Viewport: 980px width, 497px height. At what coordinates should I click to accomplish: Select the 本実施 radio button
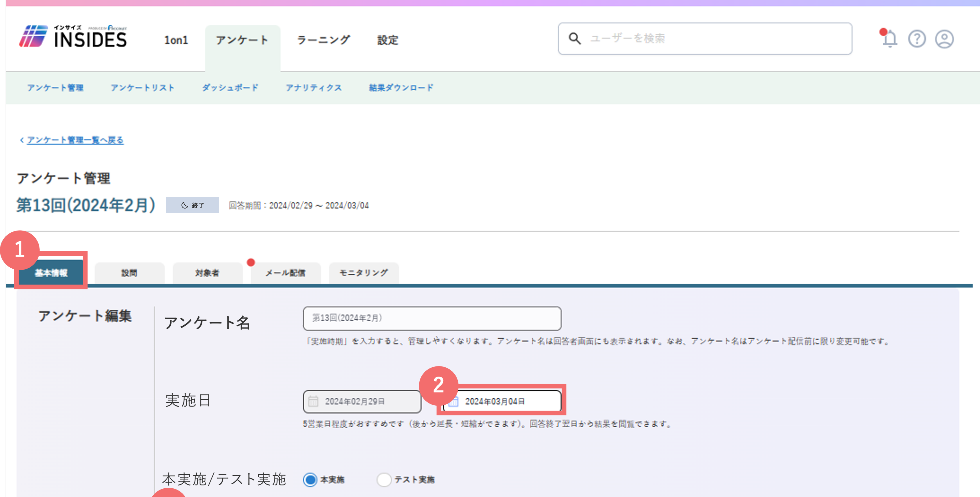coord(310,480)
